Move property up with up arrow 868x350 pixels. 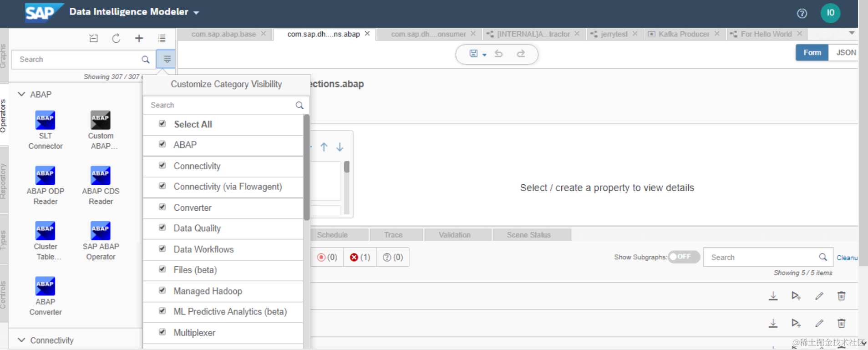(324, 147)
